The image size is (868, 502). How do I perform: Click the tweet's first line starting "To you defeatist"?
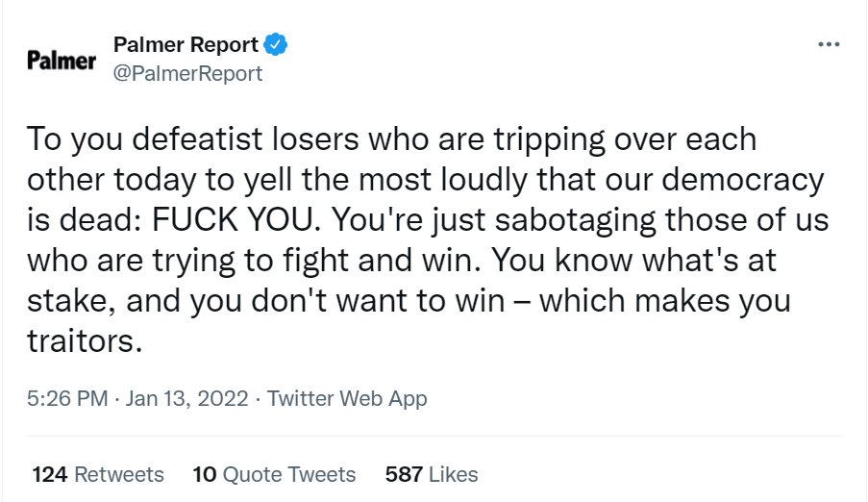pos(391,139)
